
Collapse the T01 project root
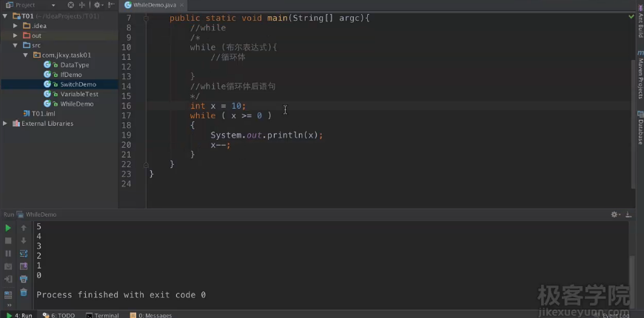[x=5, y=16]
